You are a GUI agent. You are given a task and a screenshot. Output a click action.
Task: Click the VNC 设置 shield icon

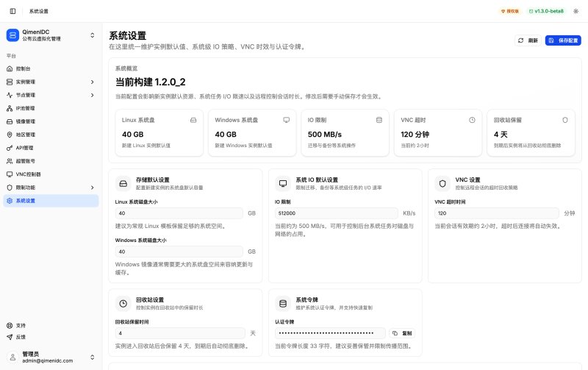[442, 183]
